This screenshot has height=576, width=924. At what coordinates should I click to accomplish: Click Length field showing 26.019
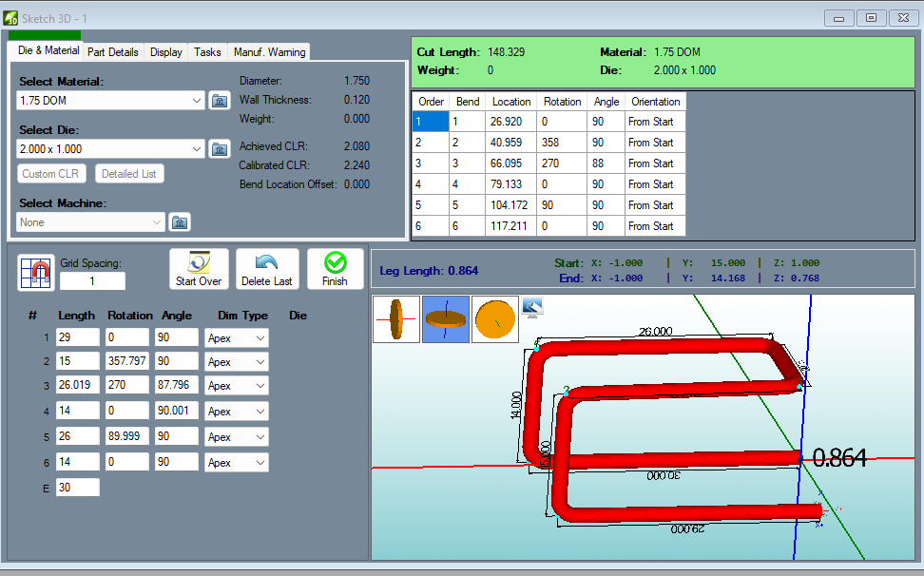pos(78,385)
